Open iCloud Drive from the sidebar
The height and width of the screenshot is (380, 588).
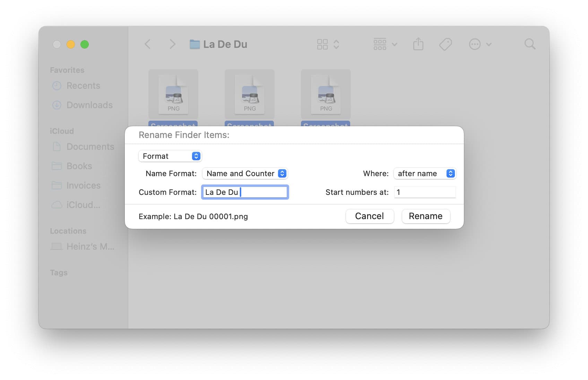83,205
